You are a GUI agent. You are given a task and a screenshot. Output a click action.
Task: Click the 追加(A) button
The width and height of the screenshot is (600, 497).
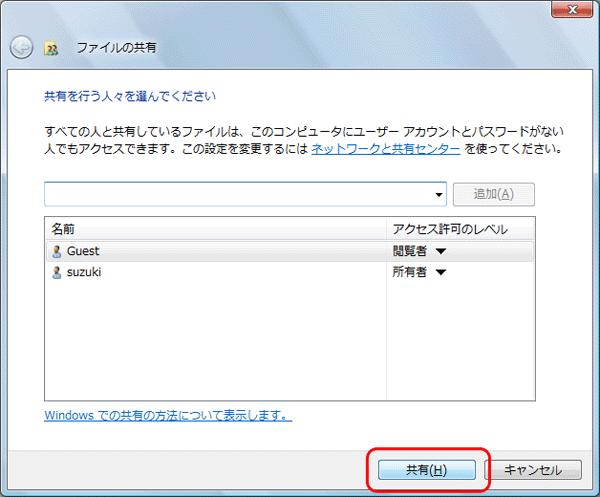coord(493,194)
